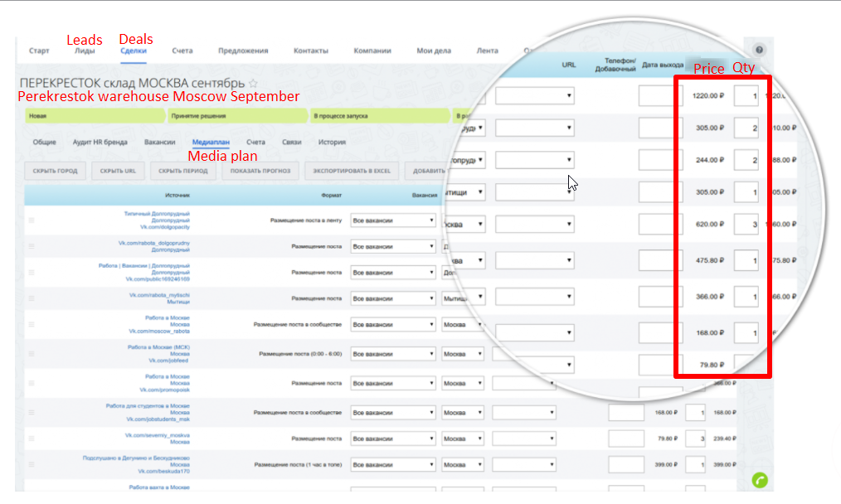The width and height of the screenshot is (841, 504).
Task: Open Подслушано в Дегунино и Бескудниково link
Action: tap(136, 458)
